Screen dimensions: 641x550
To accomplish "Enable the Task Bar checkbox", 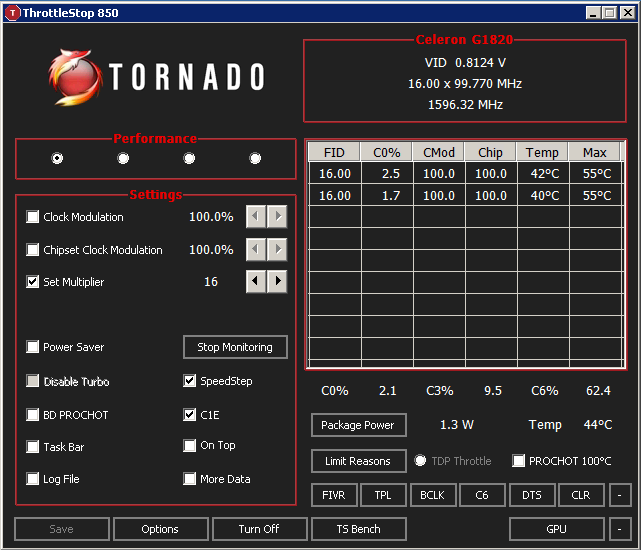I will pyautogui.click(x=32, y=447).
